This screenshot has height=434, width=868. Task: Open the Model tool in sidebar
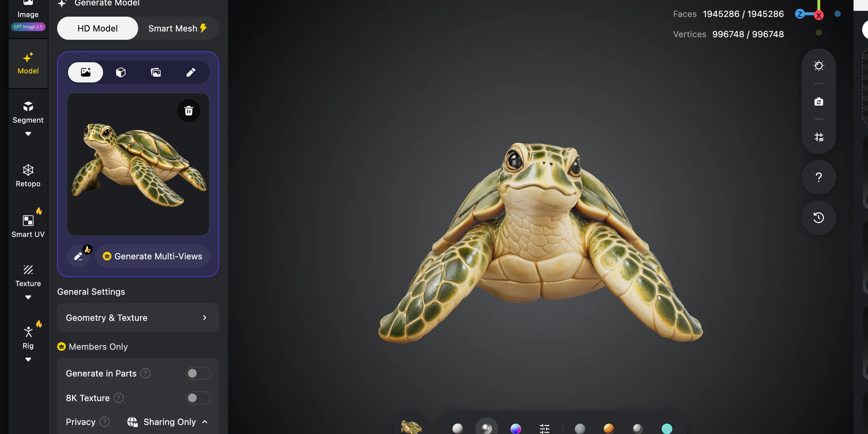(x=28, y=64)
